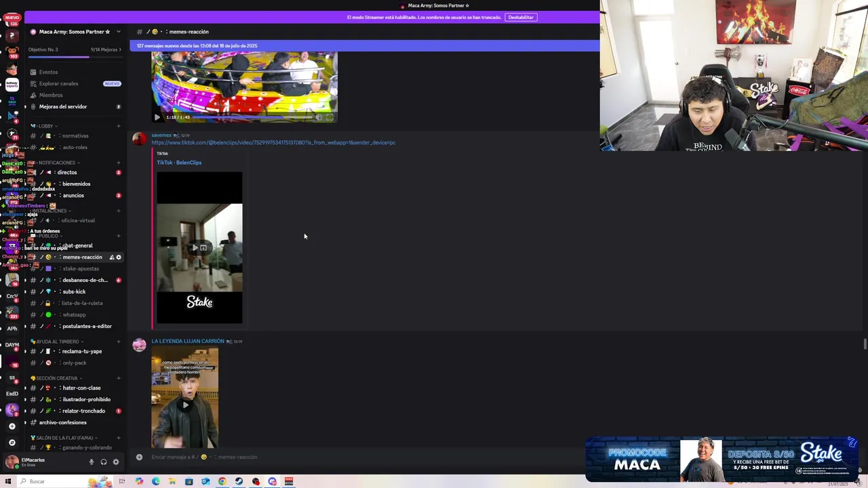Open the Miembros list item
Screen dimensions: 868x488
[51, 95]
